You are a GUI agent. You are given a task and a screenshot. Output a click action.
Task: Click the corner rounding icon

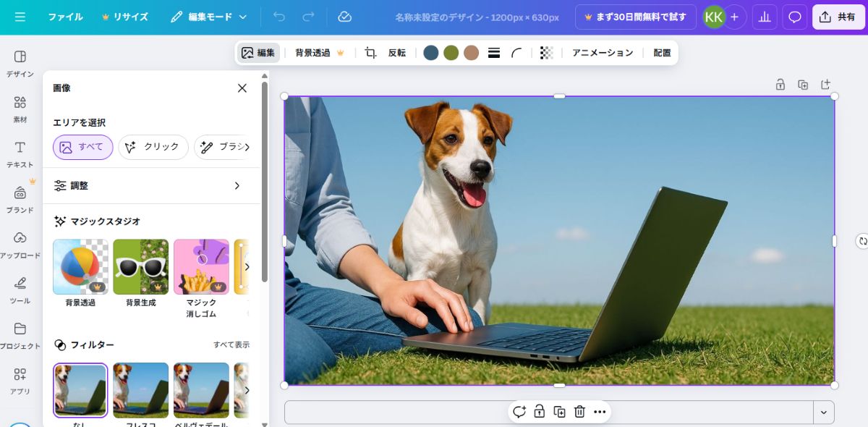516,53
